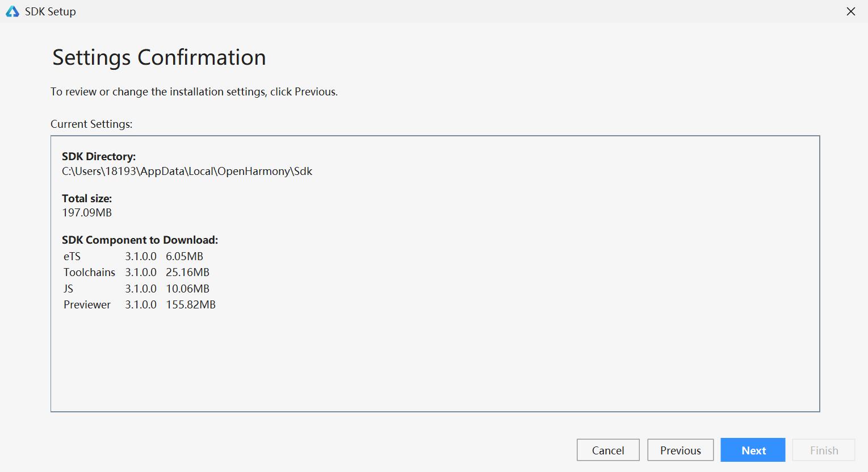Go back with the Previous button
The width and height of the screenshot is (868, 472).
(x=680, y=450)
